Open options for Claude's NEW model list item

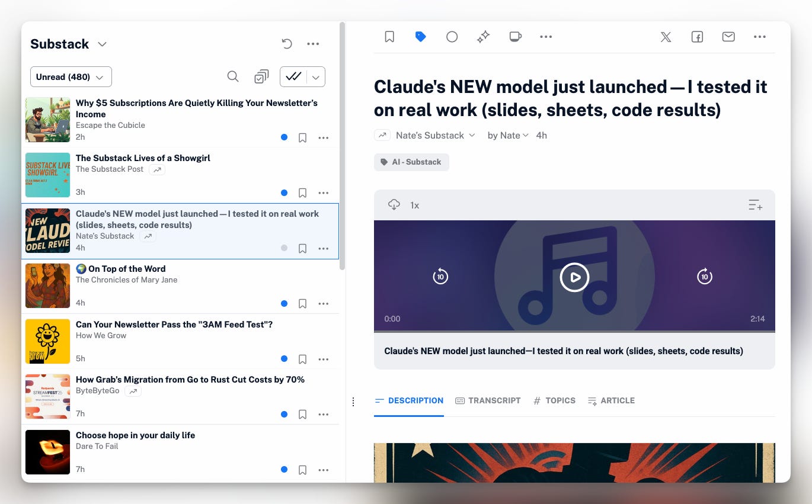click(x=323, y=248)
